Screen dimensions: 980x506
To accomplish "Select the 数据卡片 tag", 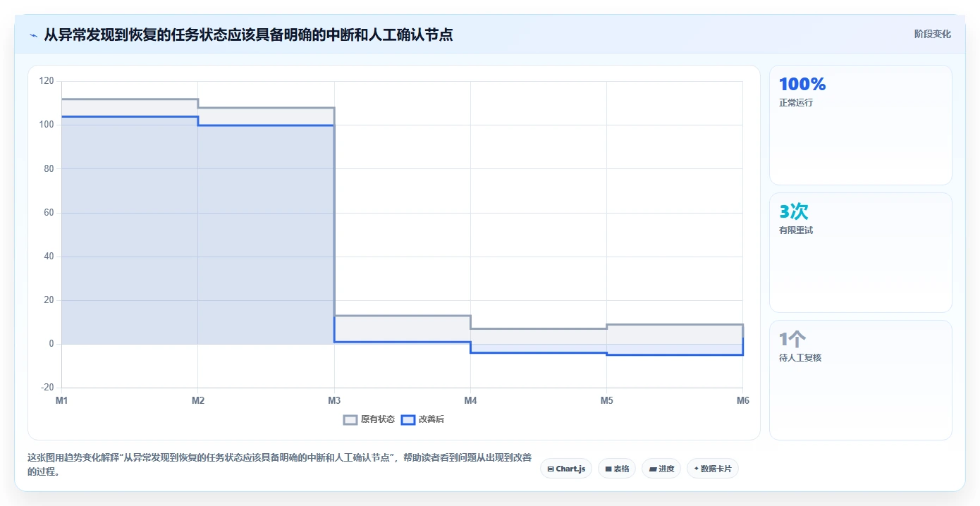I will (713, 469).
